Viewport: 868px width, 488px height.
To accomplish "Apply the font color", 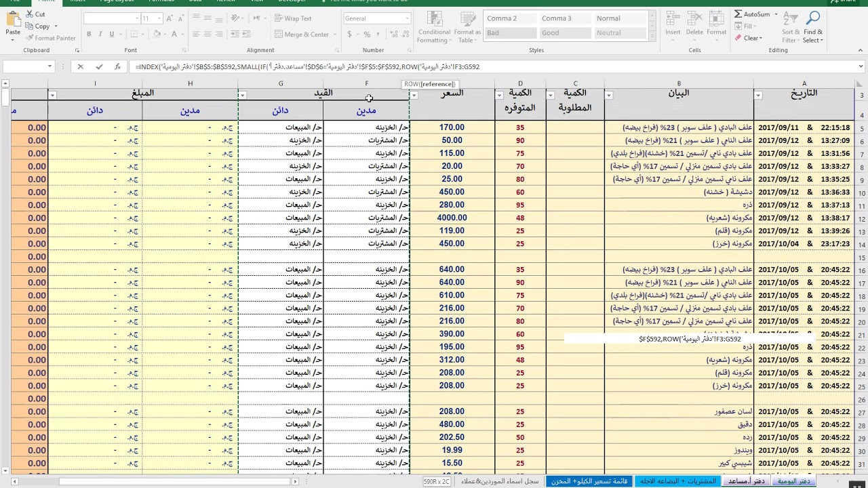I will pyautogui.click(x=174, y=35).
